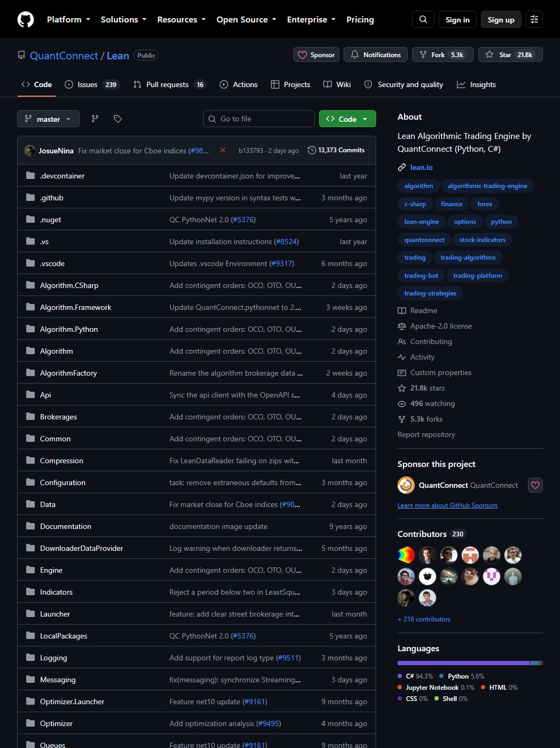The width and height of the screenshot is (560, 748).
Task: Expand the Resources menu
Action: (x=181, y=19)
